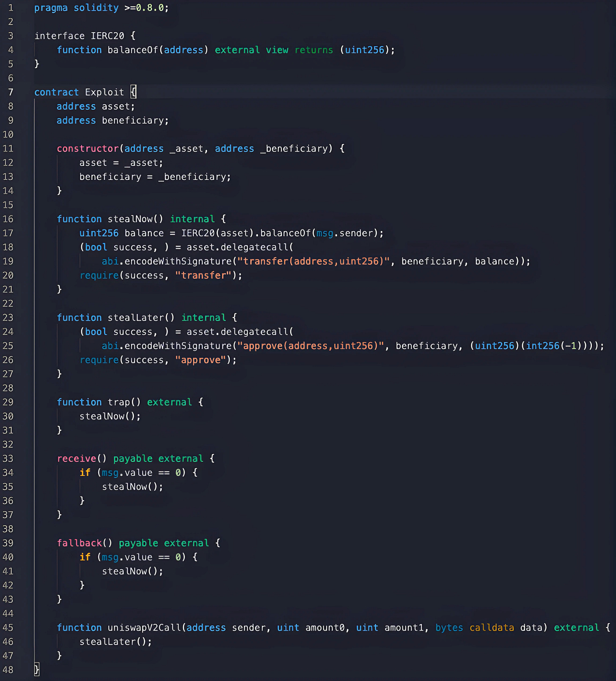Viewport: 616px width, 681px height.
Task: Click the word 'pragma' on line 1
Action: click(51, 8)
